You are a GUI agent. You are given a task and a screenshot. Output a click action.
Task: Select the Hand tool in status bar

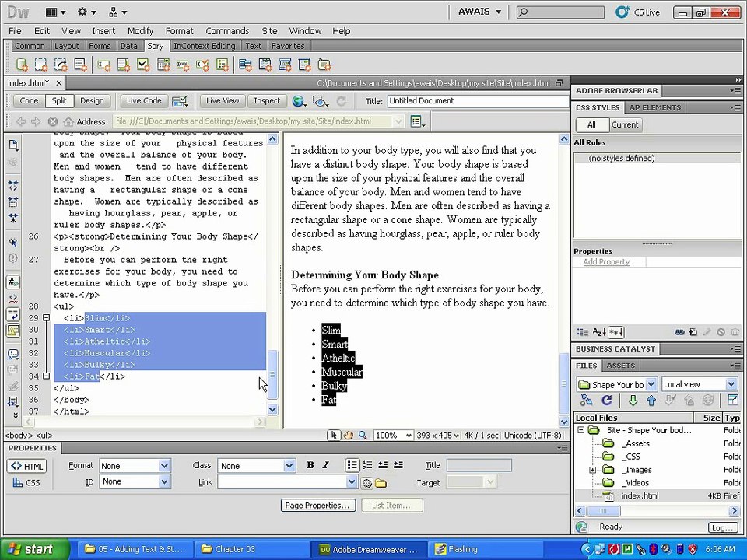[349, 436]
